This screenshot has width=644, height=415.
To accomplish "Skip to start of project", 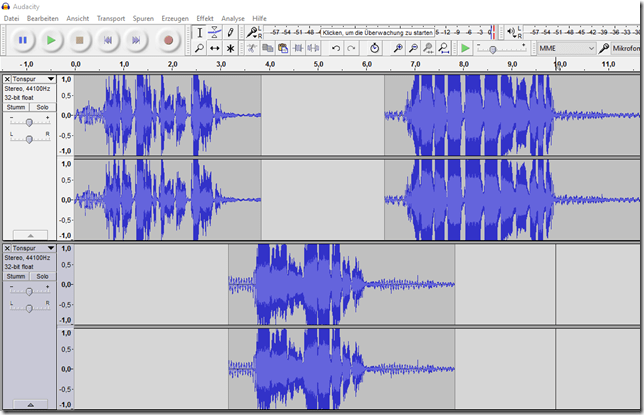I will (x=110, y=40).
